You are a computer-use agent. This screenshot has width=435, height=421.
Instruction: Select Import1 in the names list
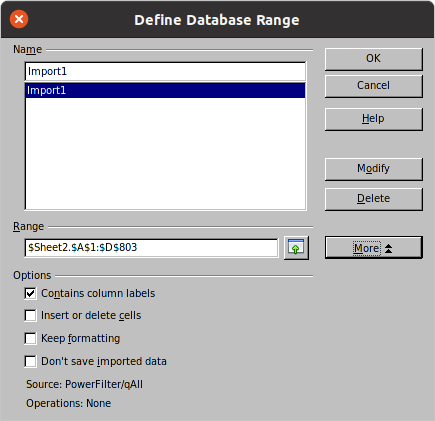[165, 90]
